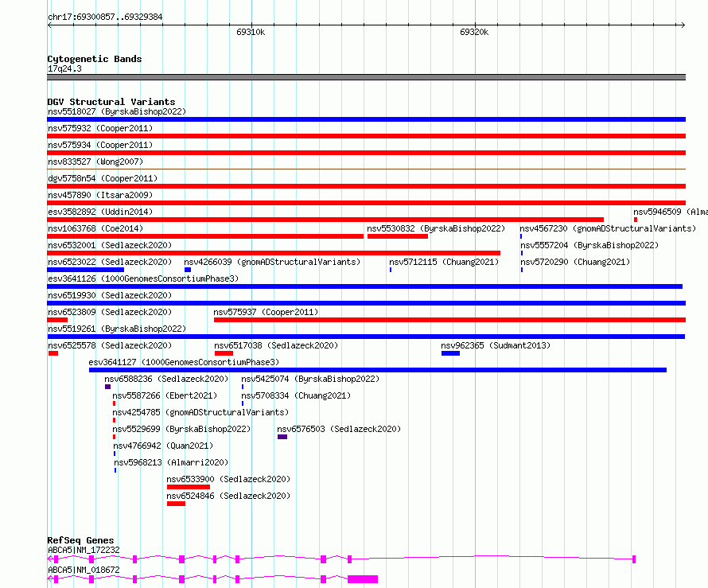Screen dimensions: 708x588
Task: Click the large final exon of ABCA5 NM_018672
Action: 363,579
